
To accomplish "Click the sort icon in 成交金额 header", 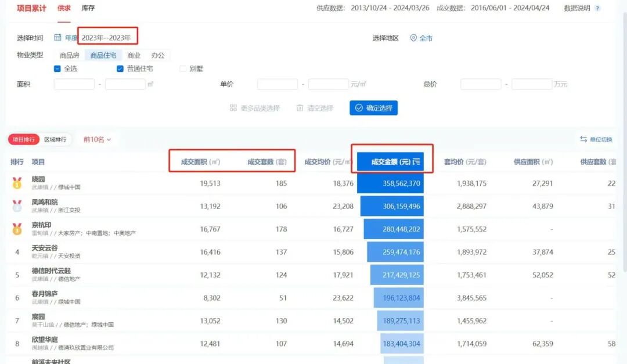I will [416, 161].
